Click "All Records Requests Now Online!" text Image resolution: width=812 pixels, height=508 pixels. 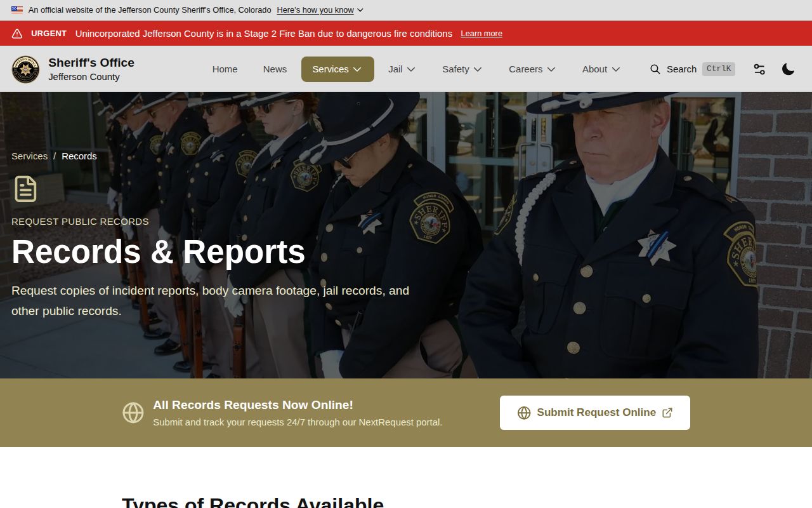pyautogui.click(x=253, y=405)
